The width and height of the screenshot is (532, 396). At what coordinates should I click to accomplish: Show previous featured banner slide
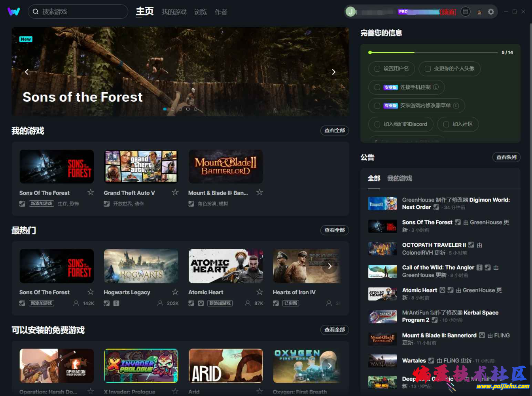point(27,72)
